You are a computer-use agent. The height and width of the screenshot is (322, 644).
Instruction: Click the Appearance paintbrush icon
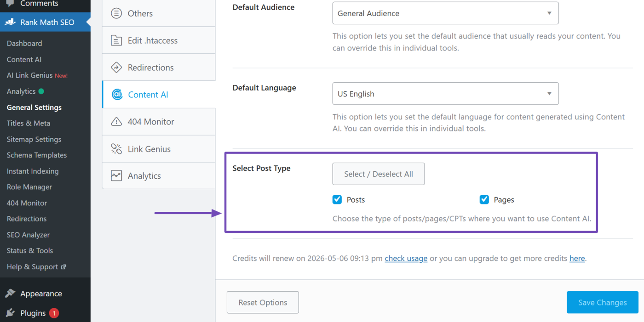[10, 294]
